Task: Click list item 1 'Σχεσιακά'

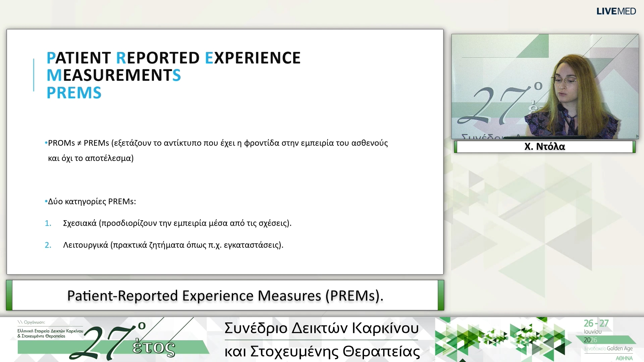Action: (168, 223)
